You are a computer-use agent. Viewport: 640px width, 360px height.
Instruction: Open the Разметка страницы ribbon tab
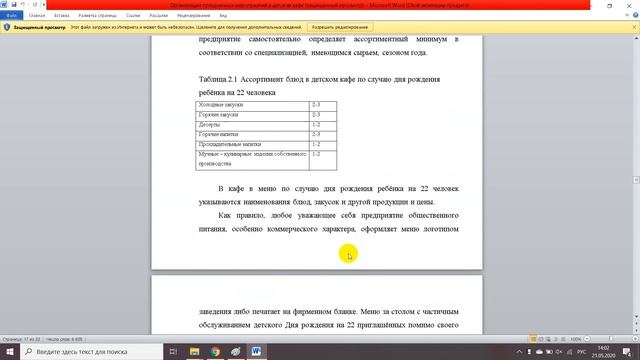pos(98,16)
